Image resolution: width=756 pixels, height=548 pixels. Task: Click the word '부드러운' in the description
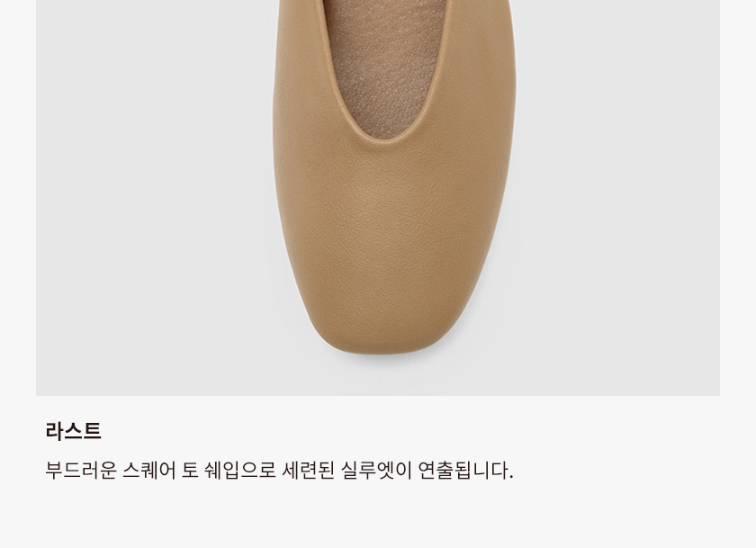click(80, 470)
